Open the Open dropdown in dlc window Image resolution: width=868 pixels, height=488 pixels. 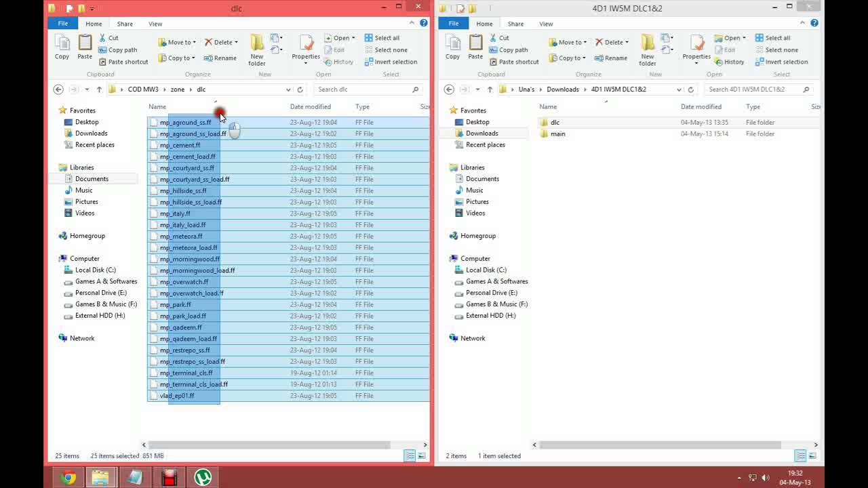(x=340, y=38)
